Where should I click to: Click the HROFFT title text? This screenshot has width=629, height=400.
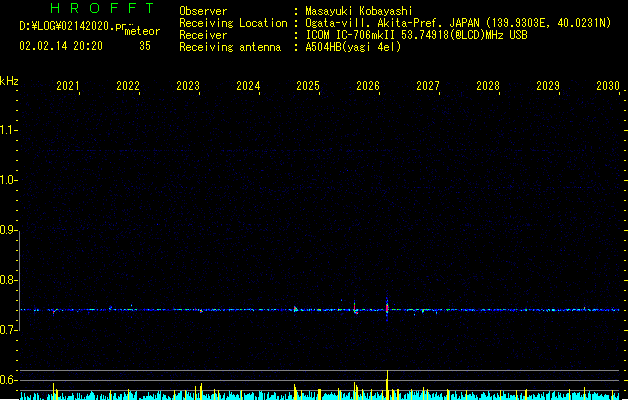[103, 8]
